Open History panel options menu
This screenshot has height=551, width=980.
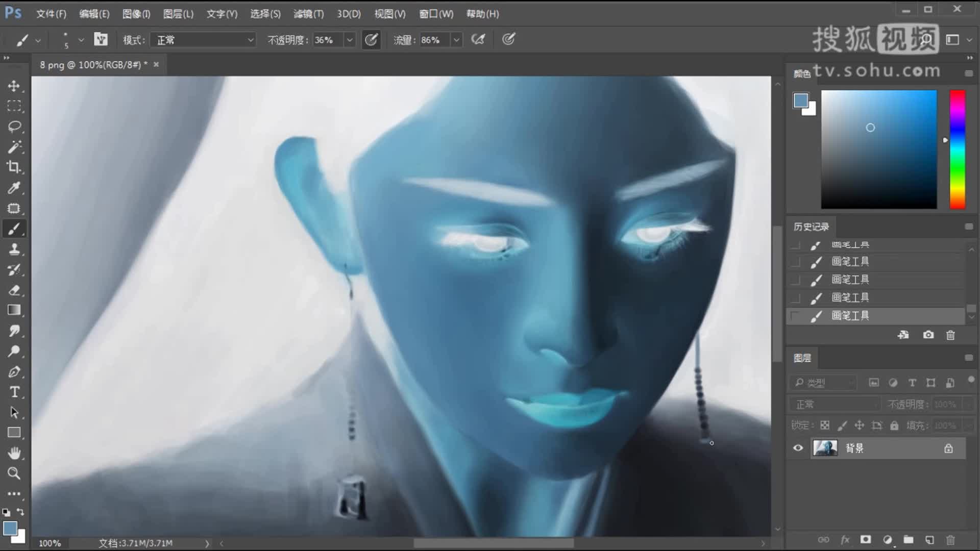click(969, 227)
